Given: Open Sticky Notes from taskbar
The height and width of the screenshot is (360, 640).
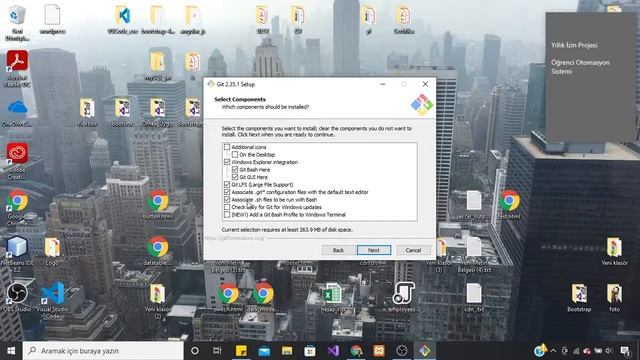Looking at the screenshot, I should pyautogui.click(x=241, y=351).
